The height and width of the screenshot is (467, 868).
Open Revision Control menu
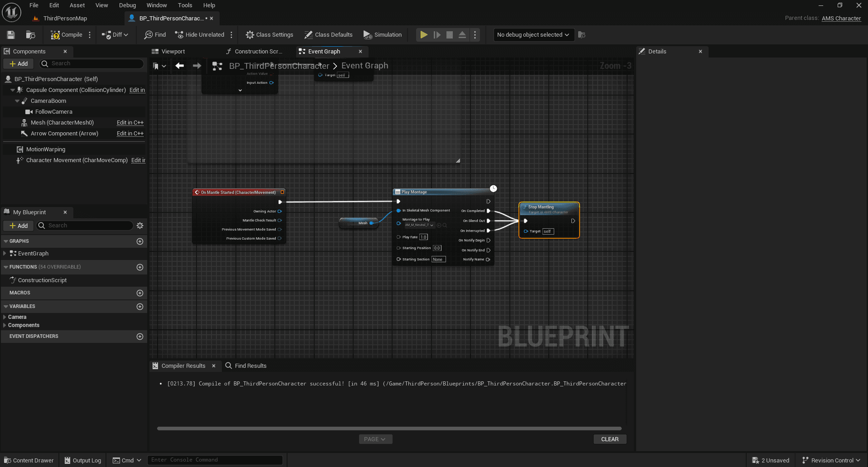tap(831, 461)
